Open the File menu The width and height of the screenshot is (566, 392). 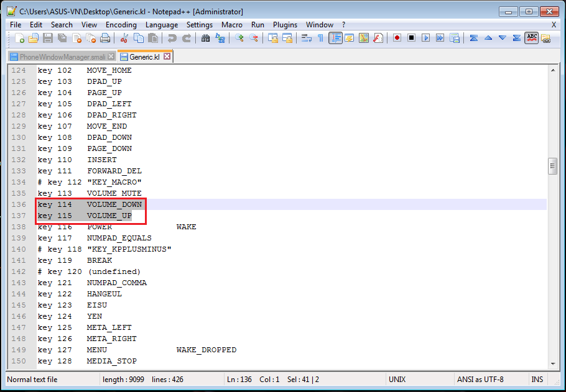pyautogui.click(x=16, y=24)
